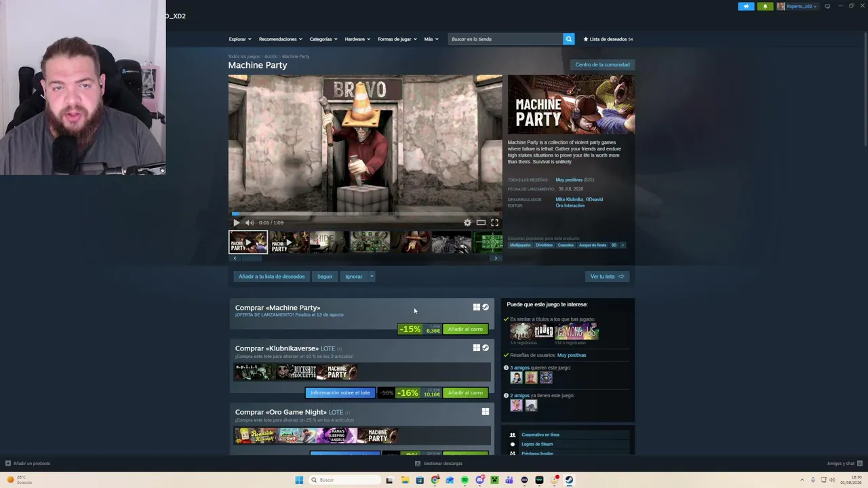Click the Casuales tag
The width and height of the screenshot is (868, 488).
click(566, 245)
